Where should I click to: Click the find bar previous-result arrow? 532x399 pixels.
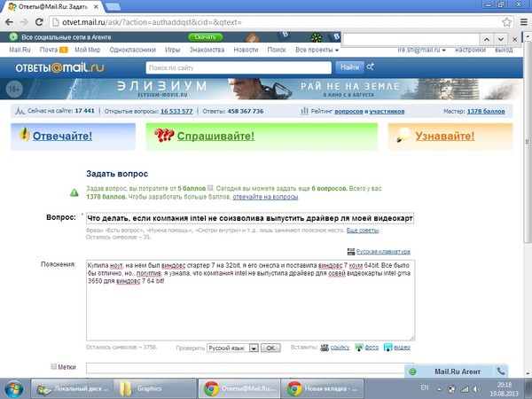(487, 40)
